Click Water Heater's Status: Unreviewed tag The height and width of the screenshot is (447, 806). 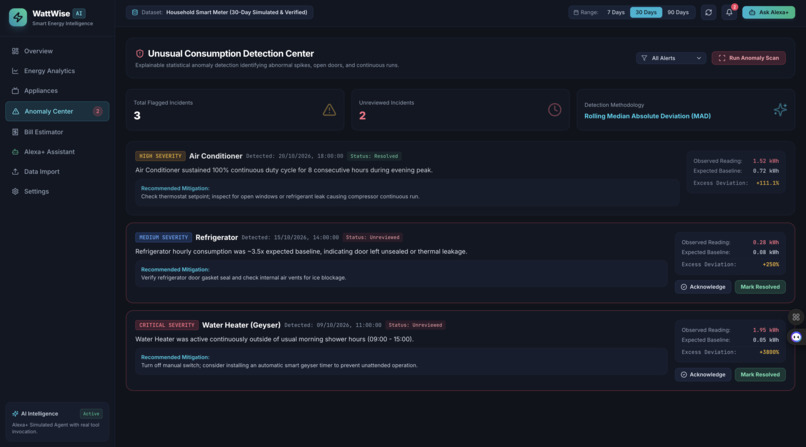(415, 325)
